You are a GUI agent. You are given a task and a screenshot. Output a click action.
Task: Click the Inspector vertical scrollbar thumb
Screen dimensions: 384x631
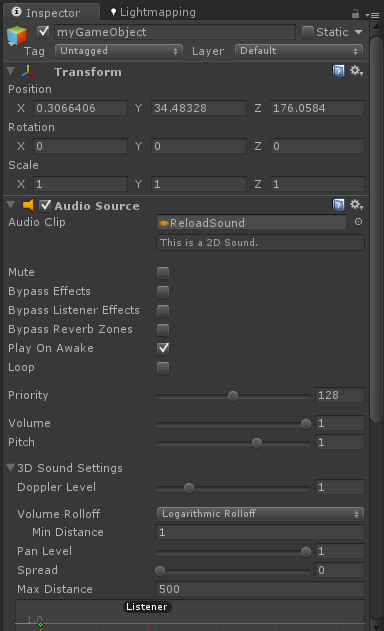(376, 229)
